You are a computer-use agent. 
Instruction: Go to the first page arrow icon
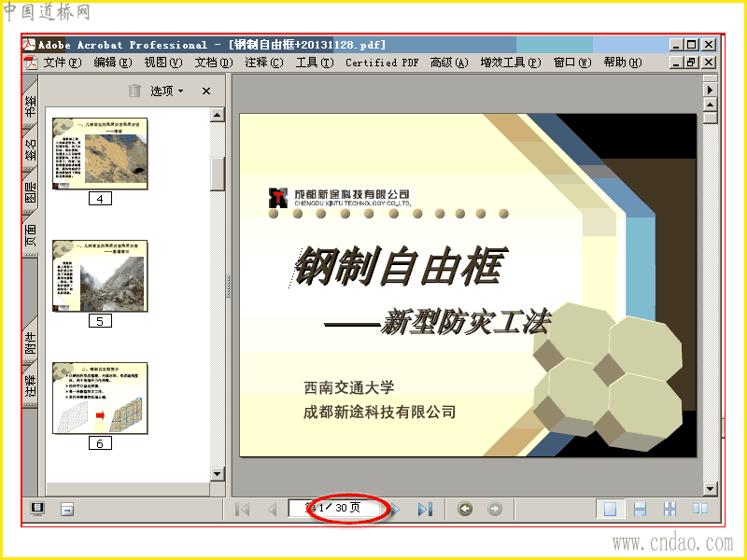click(243, 509)
